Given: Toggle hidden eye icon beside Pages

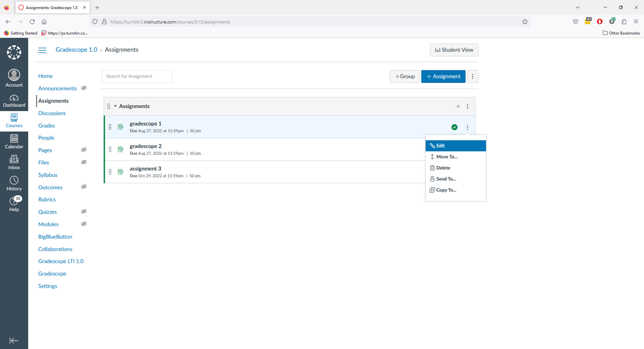Looking at the screenshot, I should [84, 150].
